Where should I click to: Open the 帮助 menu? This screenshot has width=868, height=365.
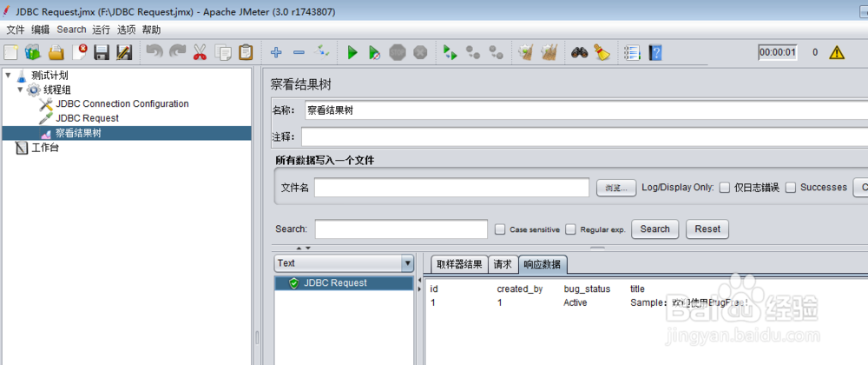[x=151, y=30]
